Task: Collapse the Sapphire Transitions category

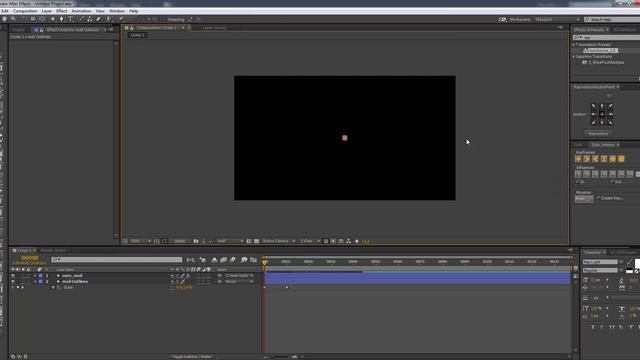Action: pyautogui.click(x=574, y=56)
